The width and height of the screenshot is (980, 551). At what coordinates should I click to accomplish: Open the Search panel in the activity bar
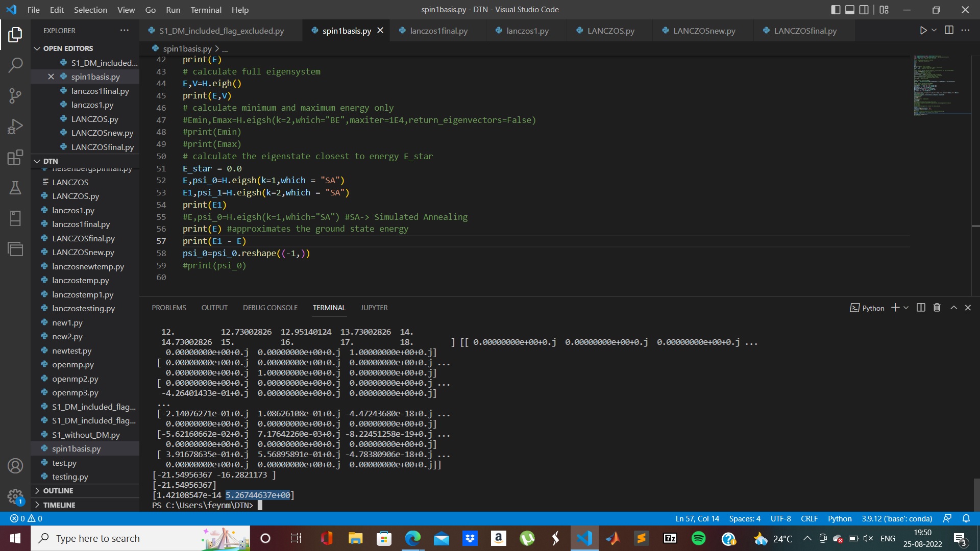coord(15,65)
